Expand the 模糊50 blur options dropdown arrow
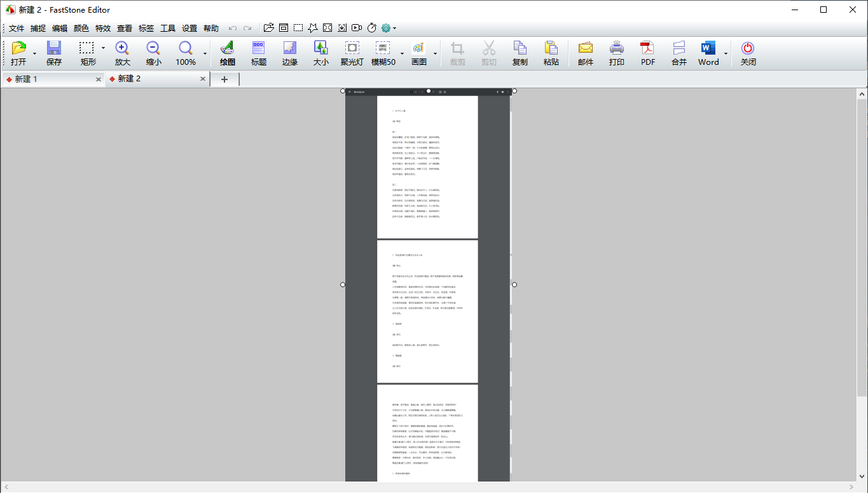This screenshot has height=493, width=868. 402,54
